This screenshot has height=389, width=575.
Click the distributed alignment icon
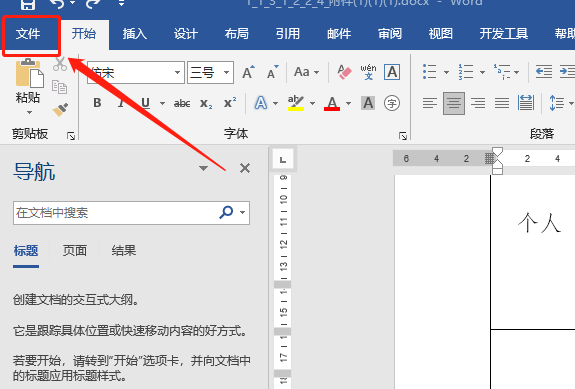pos(526,103)
